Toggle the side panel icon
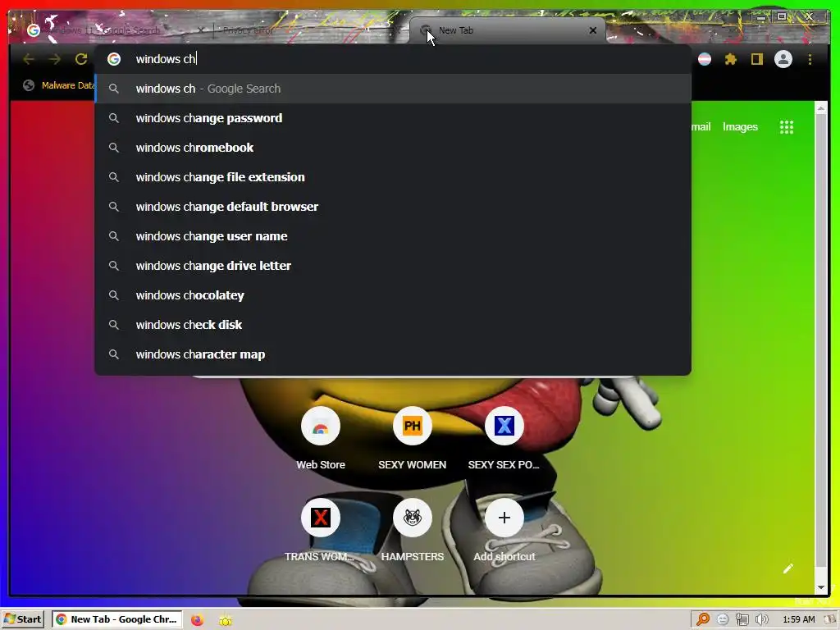The width and height of the screenshot is (840, 630). [x=756, y=59]
